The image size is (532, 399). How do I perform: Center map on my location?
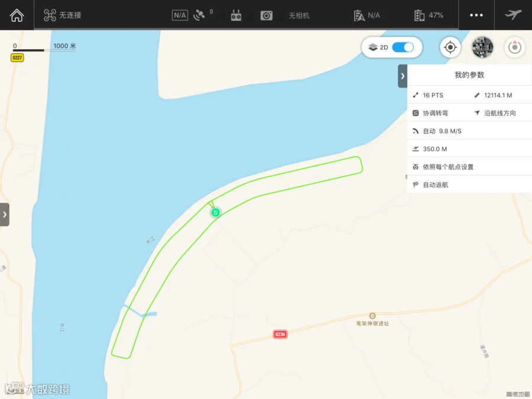tap(450, 47)
